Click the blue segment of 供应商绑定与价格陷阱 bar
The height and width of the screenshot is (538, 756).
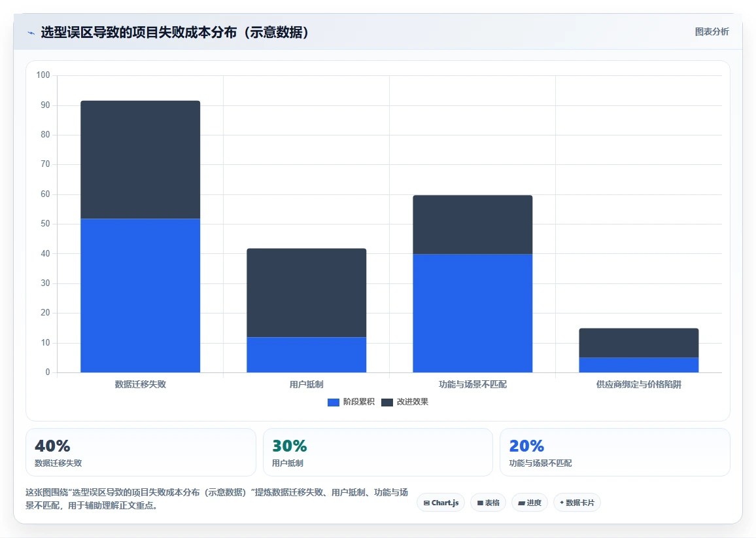tap(638, 365)
